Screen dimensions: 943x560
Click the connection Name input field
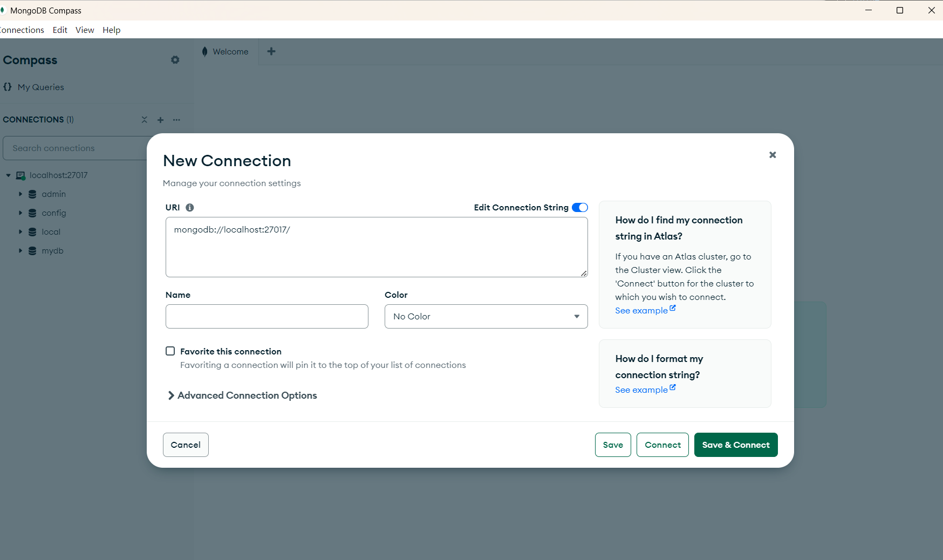266,317
